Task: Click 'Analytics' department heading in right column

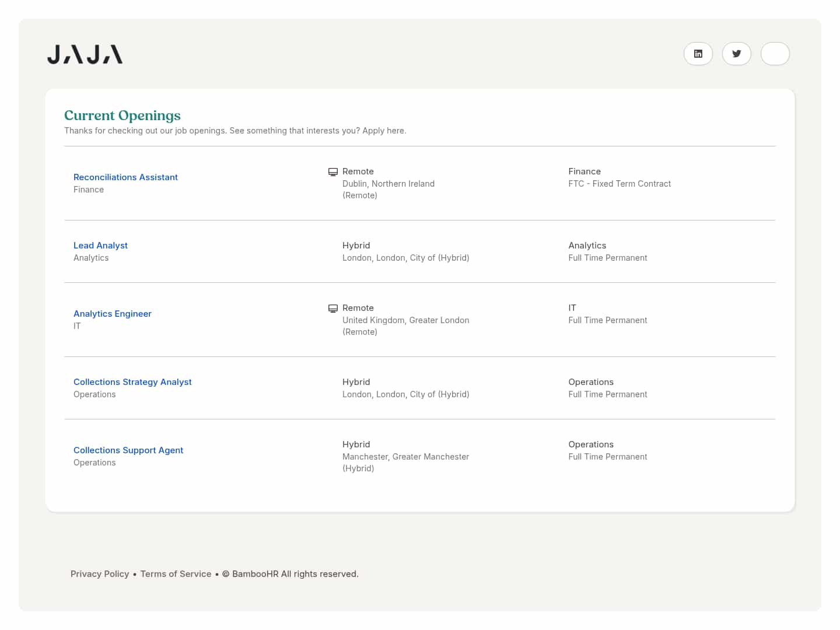Action: pyautogui.click(x=587, y=246)
